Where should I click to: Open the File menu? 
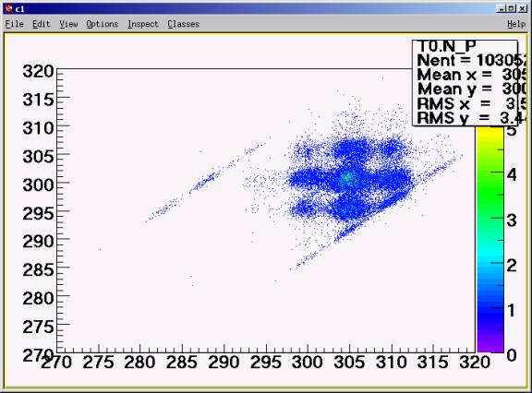tap(14, 24)
